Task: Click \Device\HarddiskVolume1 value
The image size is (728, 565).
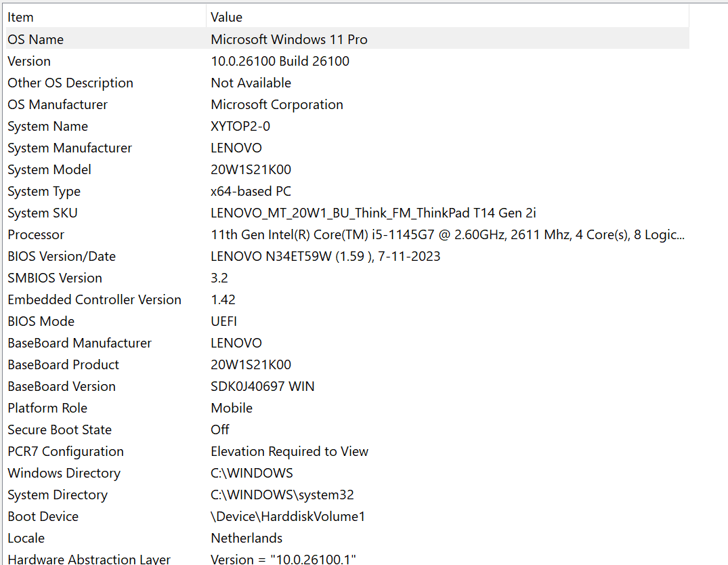Action: [x=288, y=517]
